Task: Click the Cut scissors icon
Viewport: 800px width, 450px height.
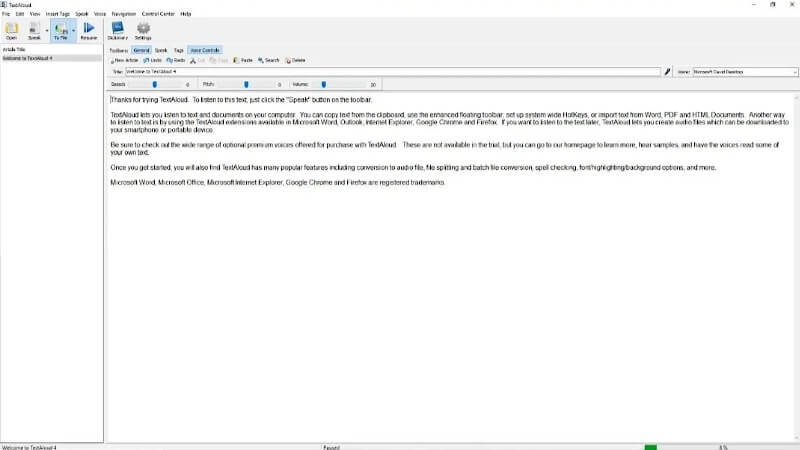Action: [197, 60]
